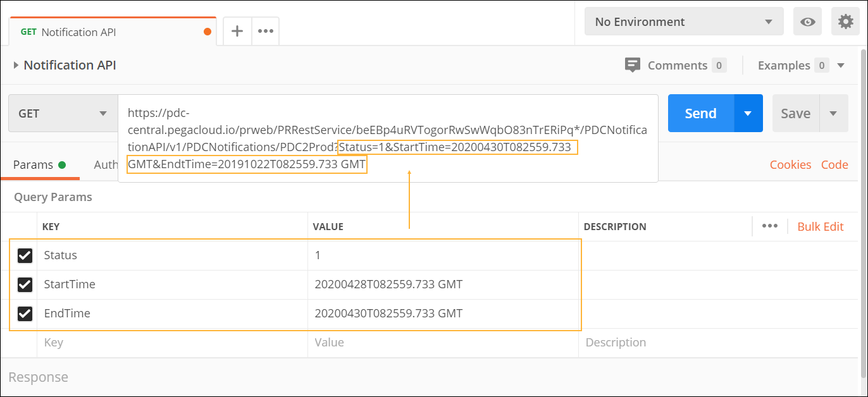The image size is (868, 397).
Task: Uncheck the Status parameter checkbox
Action: click(25, 255)
